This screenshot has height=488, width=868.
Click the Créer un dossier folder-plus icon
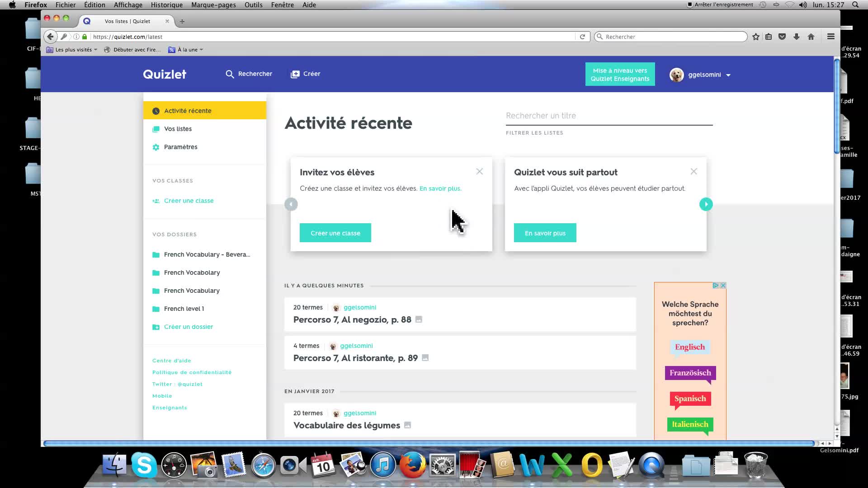tap(156, 327)
